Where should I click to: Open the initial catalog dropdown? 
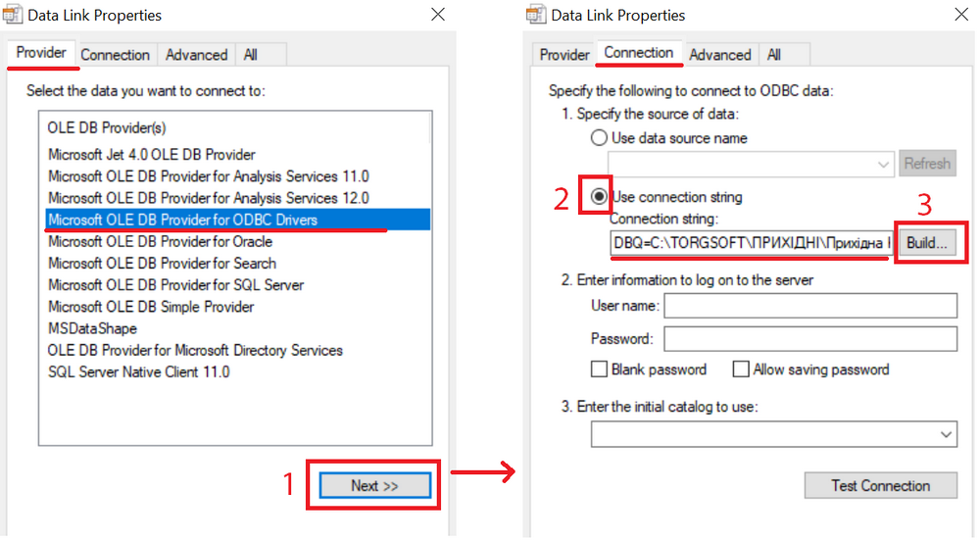946,434
